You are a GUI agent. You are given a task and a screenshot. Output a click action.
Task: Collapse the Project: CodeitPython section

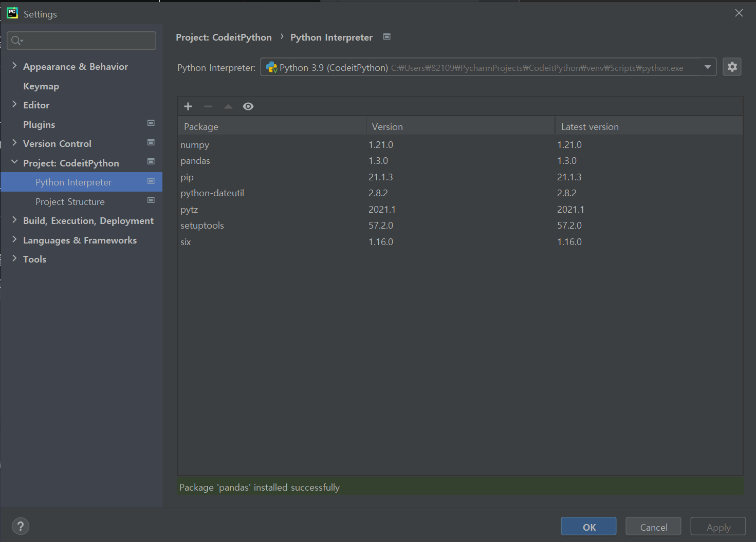point(14,162)
